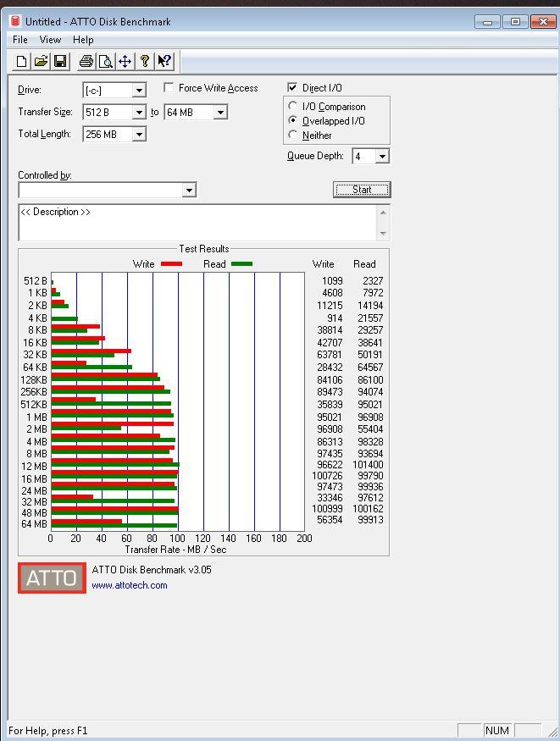Maximize the ATTO Disk Benchmark window
Viewport: 560px width, 741px height.
click(x=515, y=22)
